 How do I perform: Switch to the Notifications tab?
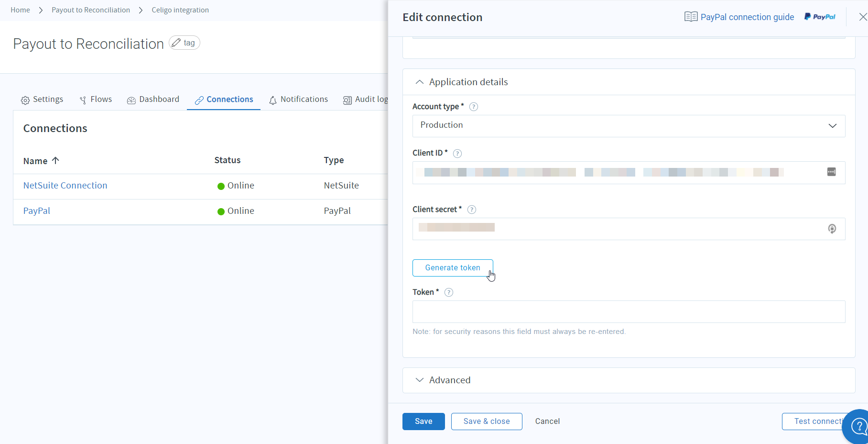pos(299,100)
